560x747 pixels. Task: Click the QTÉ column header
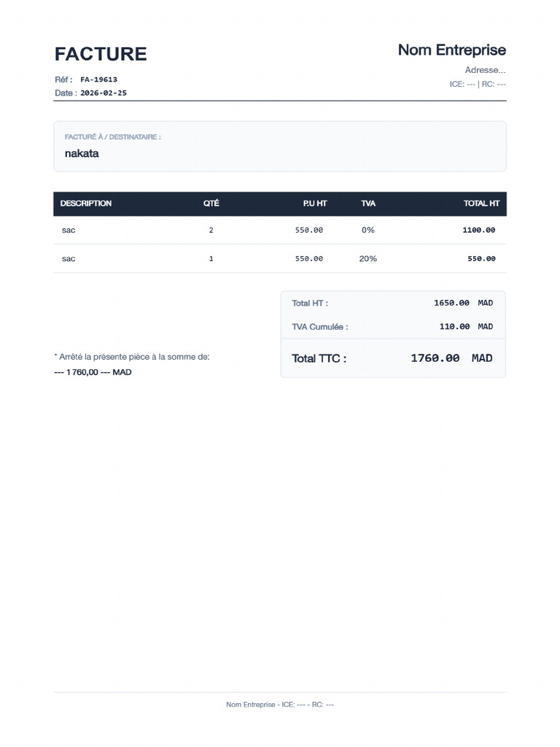pyautogui.click(x=211, y=204)
